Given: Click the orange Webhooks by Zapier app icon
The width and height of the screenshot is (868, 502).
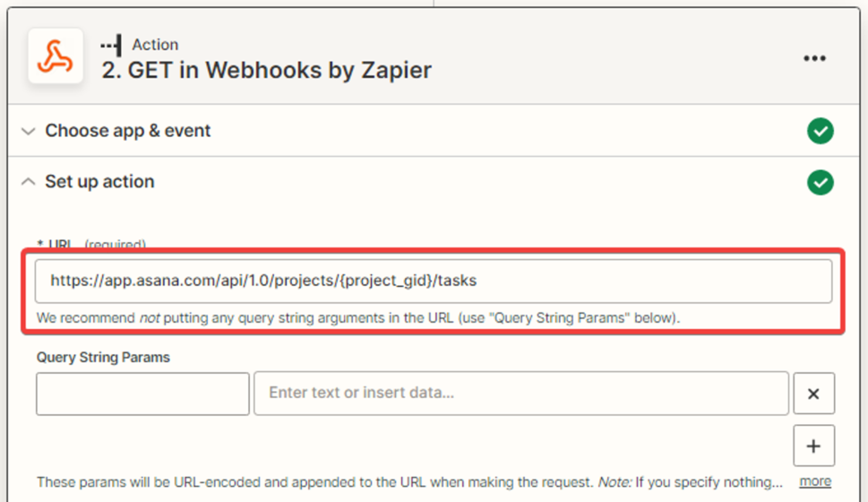Looking at the screenshot, I should [x=56, y=56].
